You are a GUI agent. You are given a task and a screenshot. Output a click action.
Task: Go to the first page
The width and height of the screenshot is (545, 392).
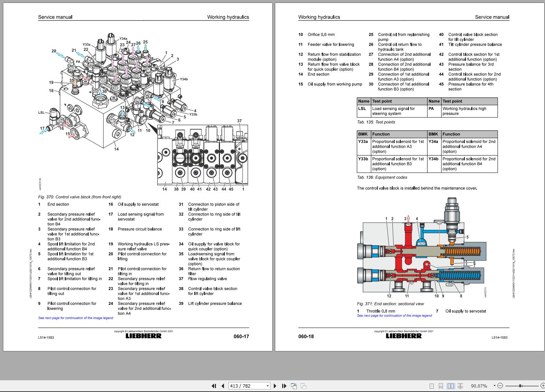214,386
